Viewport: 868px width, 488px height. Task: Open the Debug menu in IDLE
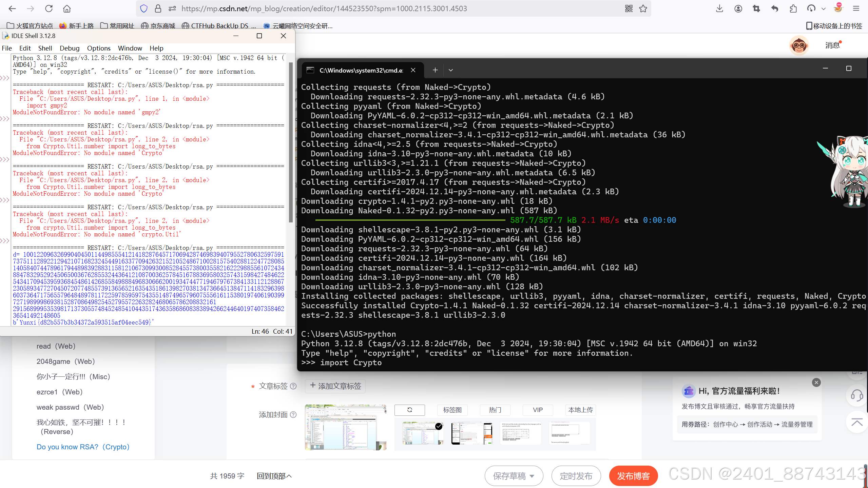69,48
